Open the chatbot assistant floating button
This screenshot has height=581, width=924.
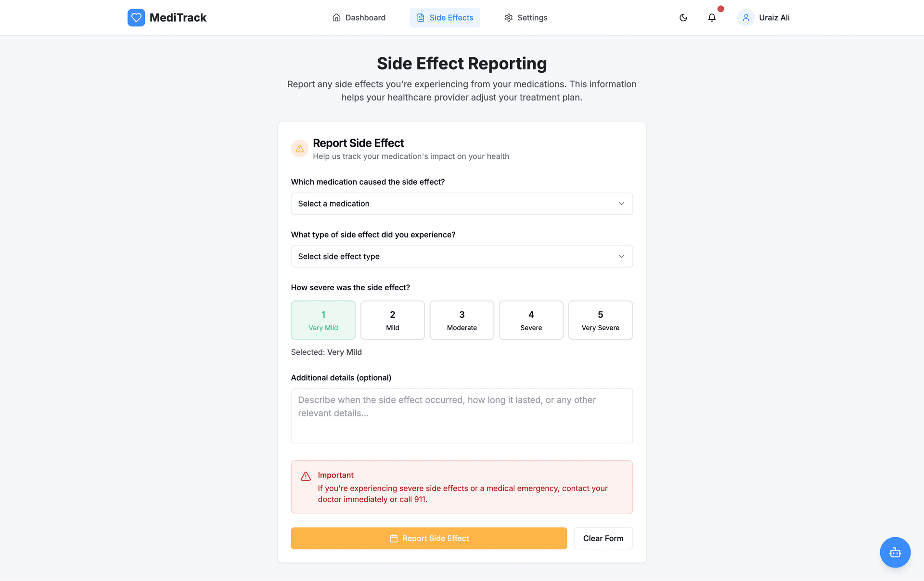point(895,552)
